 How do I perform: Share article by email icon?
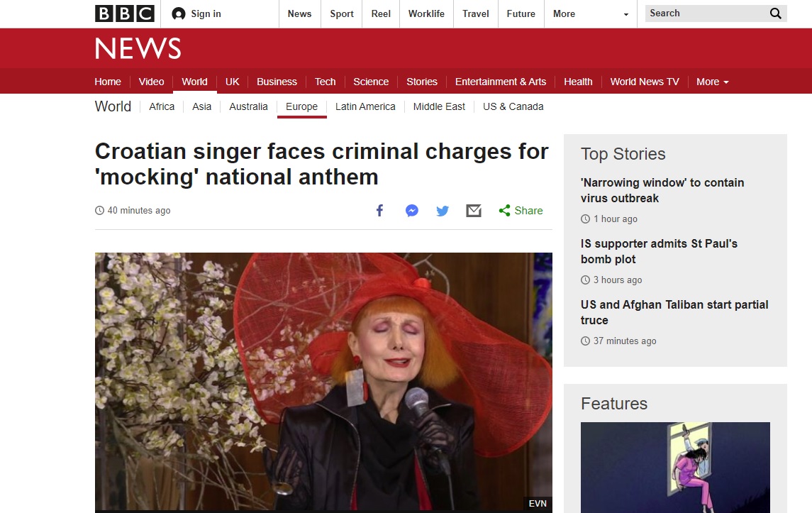[474, 211]
